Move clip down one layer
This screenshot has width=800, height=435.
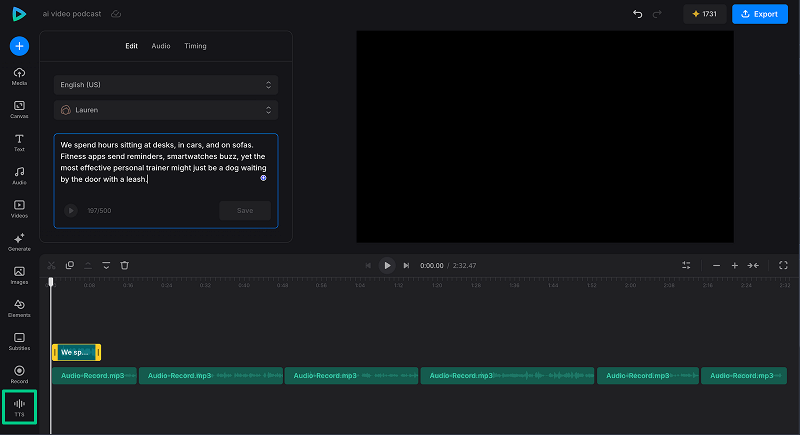(x=106, y=265)
